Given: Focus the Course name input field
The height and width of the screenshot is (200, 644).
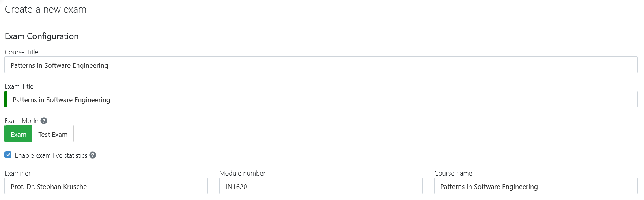Looking at the screenshot, I should 535,186.
